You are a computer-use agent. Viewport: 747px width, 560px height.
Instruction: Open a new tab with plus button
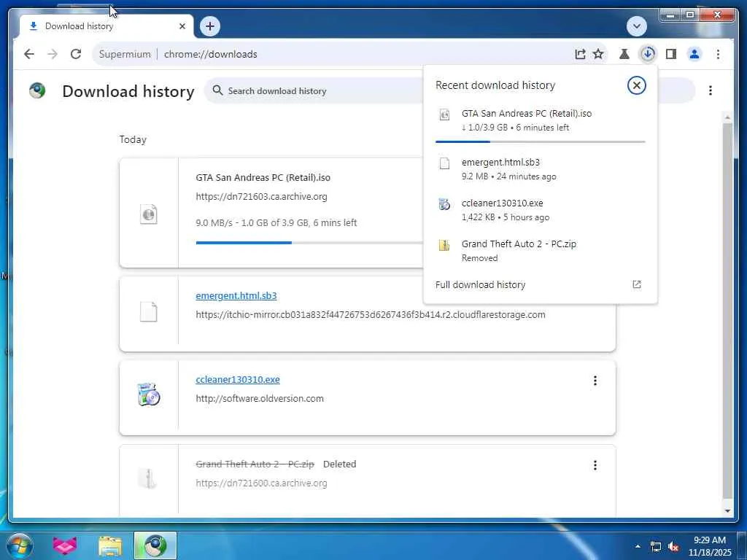point(209,26)
